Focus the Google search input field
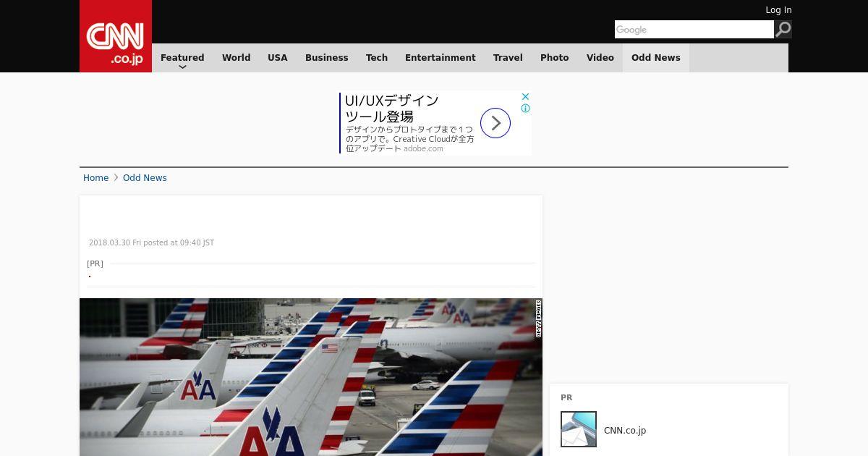 694,29
